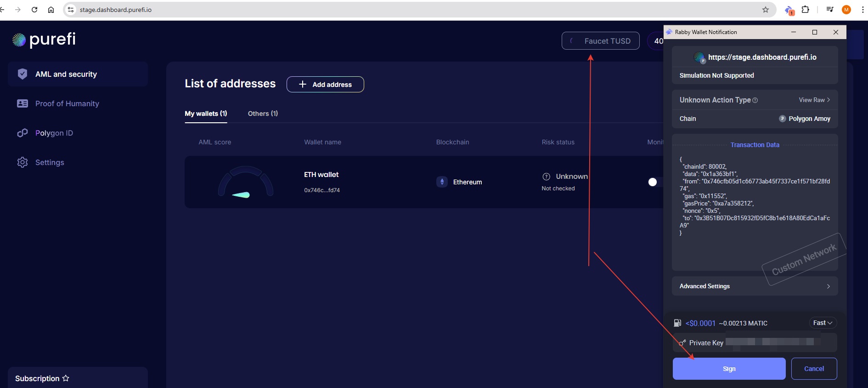This screenshot has height=388, width=868.
Task: Click the browser extensions puzzle icon
Action: pos(805,10)
